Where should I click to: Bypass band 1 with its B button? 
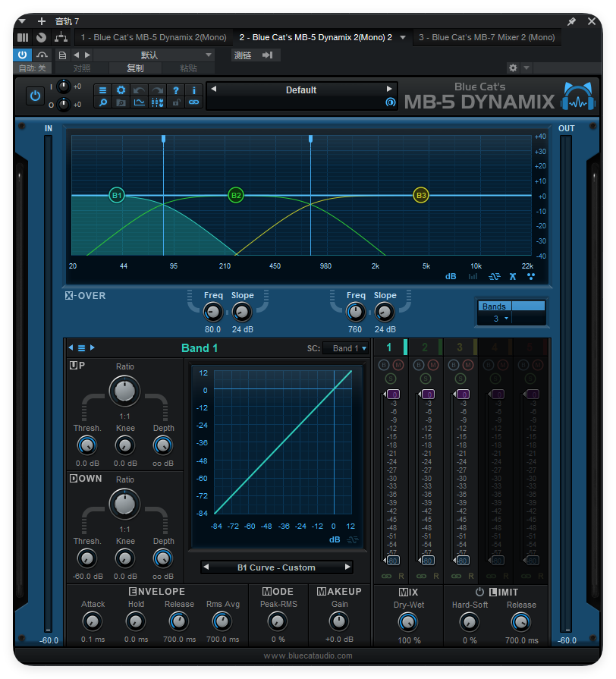tap(384, 365)
